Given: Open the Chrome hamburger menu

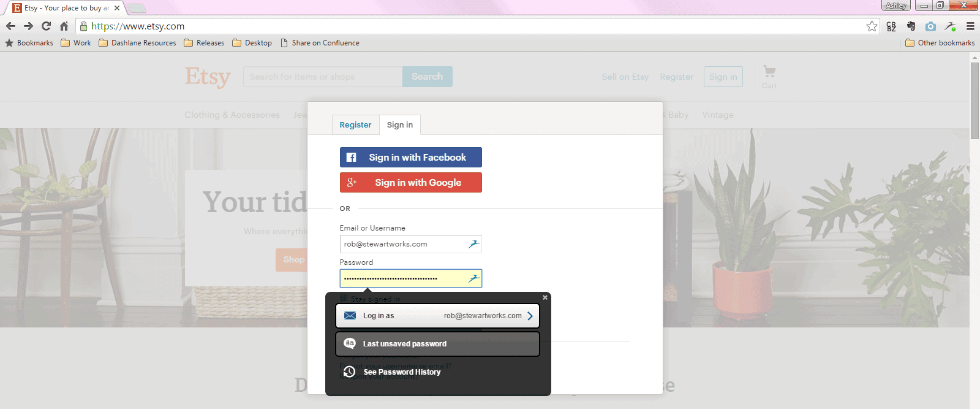Looking at the screenshot, I should [x=970, y=26].
